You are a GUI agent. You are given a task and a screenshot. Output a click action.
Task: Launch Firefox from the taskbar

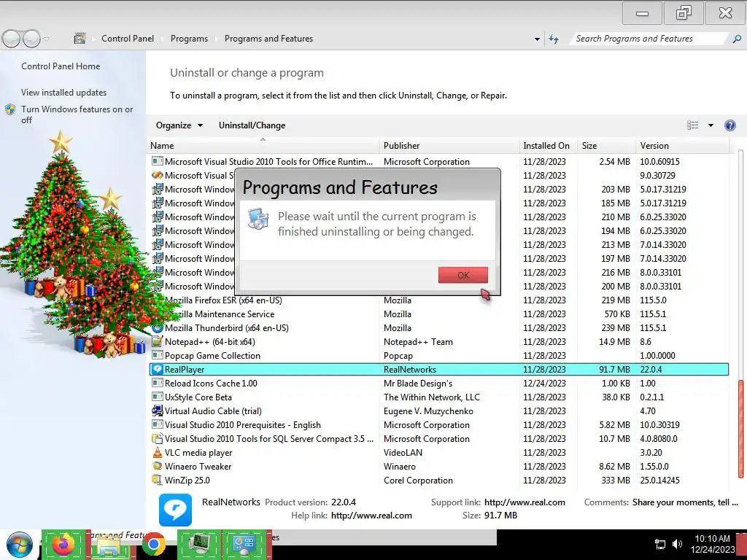[63, 544]
